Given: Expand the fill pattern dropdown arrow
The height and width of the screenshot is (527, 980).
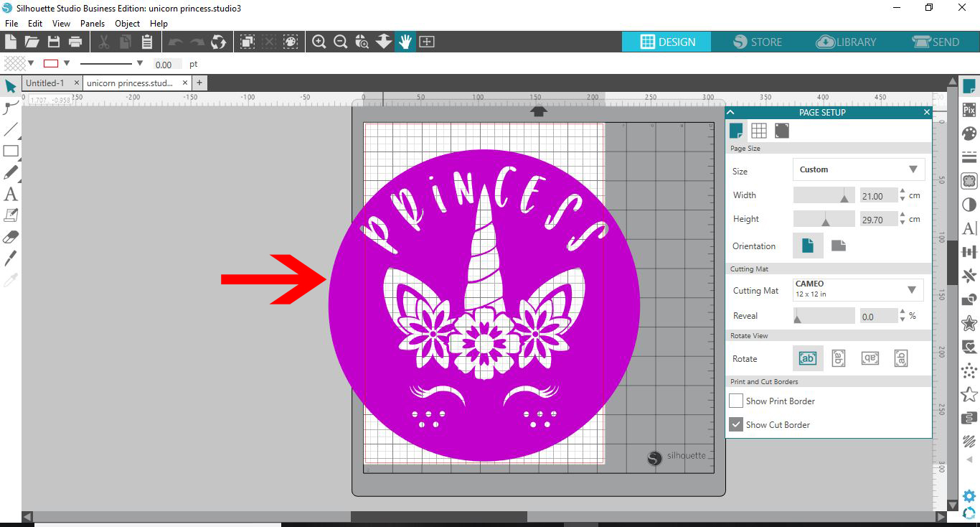Looking at the screenshot, I should pos(31,63).
